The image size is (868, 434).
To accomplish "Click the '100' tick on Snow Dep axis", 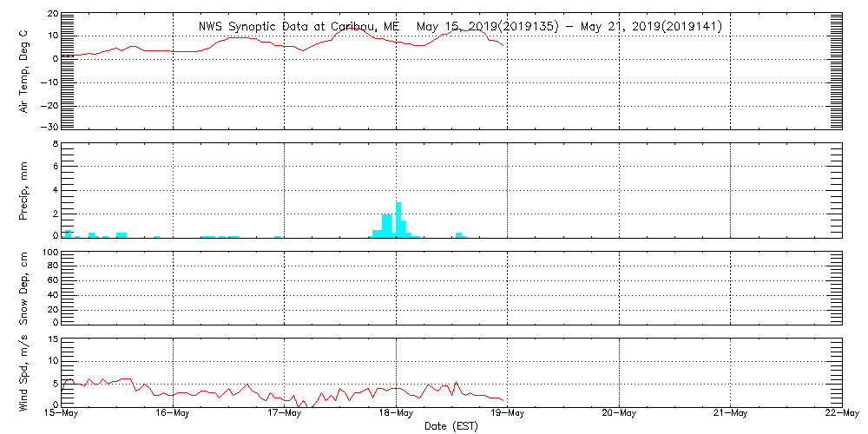I will coord(49,253).
